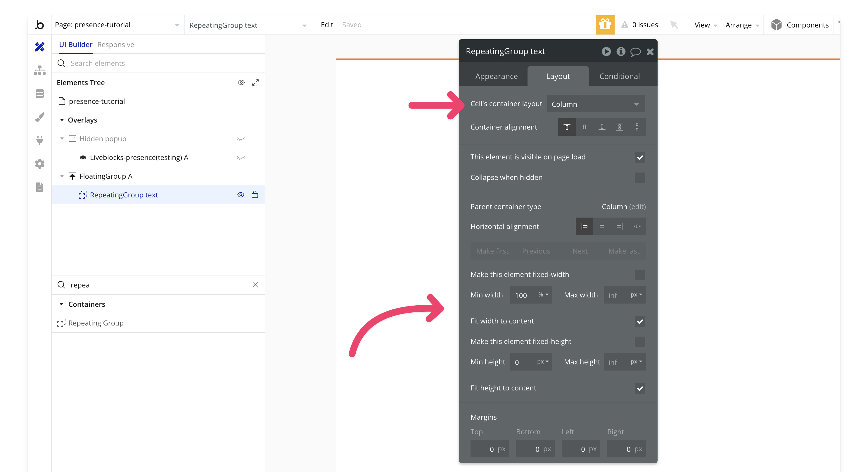Click Make first button in layout panel
868x472 pixels.
(x=492, y=251)
